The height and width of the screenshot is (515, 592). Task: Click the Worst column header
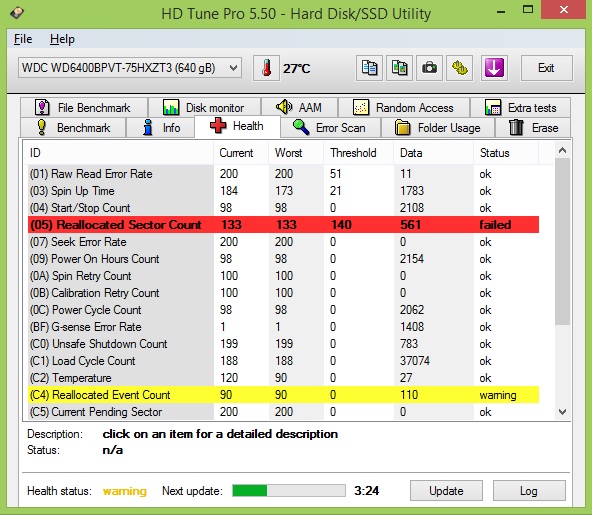(296, 153)
